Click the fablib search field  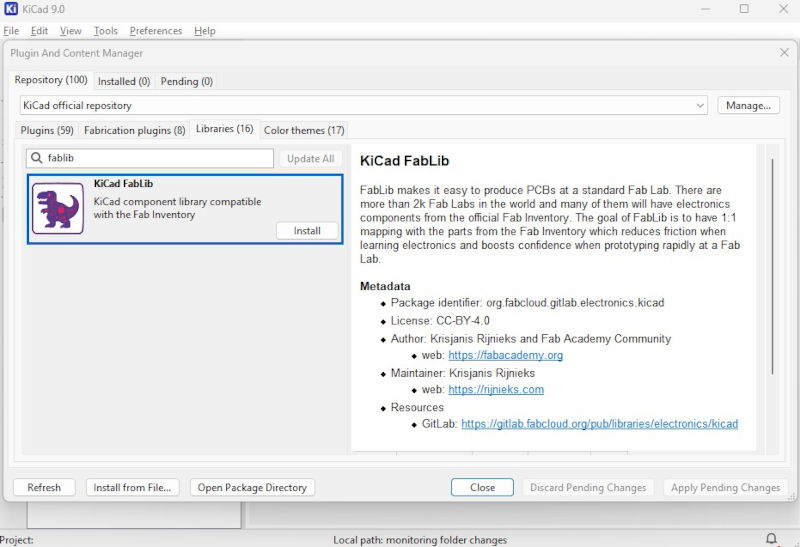point(150,158)
